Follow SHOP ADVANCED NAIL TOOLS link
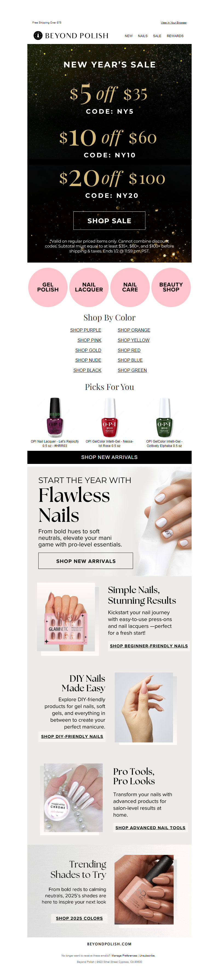219x980 pixels. [x=151, y=828]
